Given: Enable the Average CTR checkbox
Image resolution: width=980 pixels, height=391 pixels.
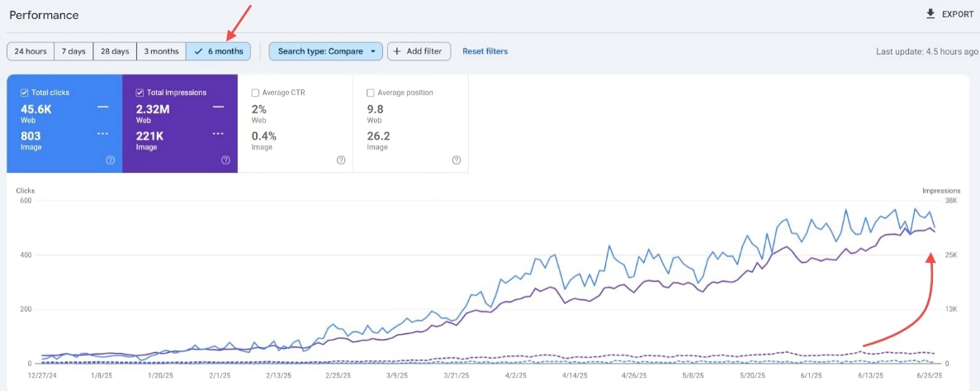Looking at the screenshot, I should click(255, 93).
